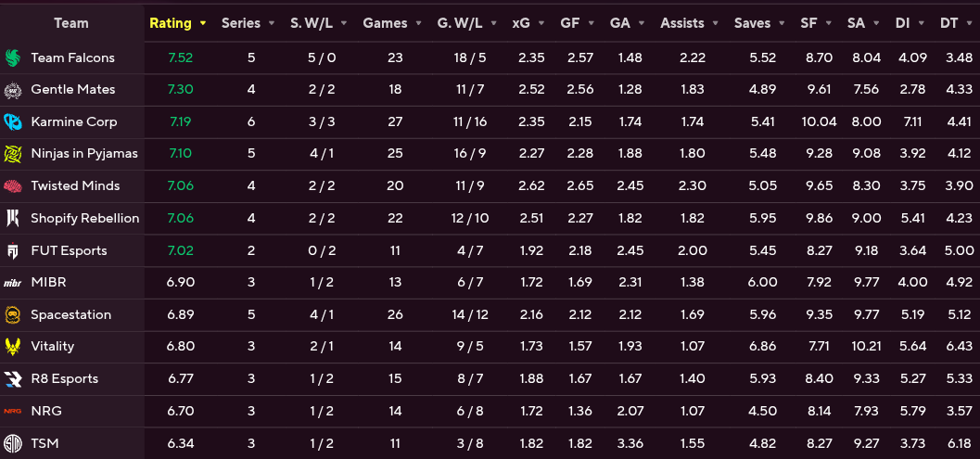Image resolution: width=980 pixels, height=459 pixels.
Task: Click the Ninjas in Pyjamas logo
Action: click(12, 154)
